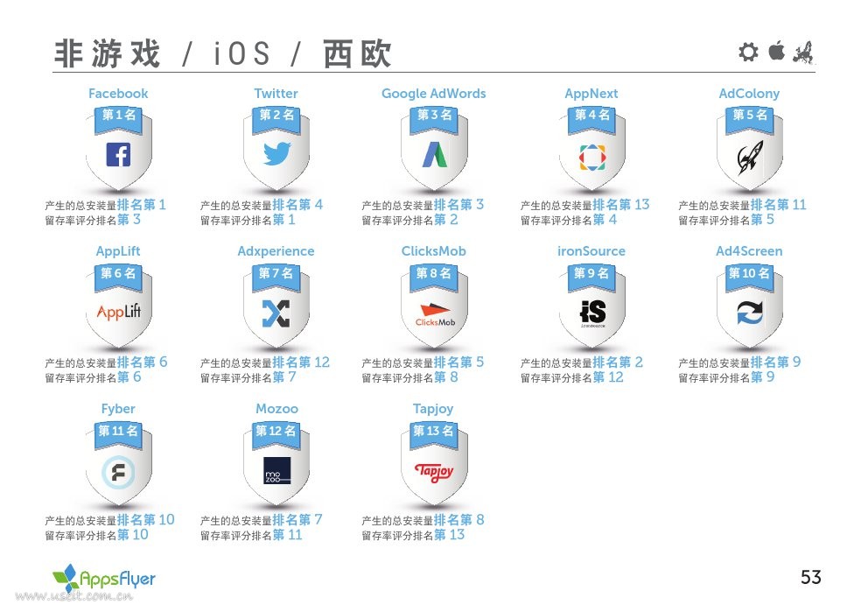
Task: Click the Adxperience heading text
Action: coord(276,251)
